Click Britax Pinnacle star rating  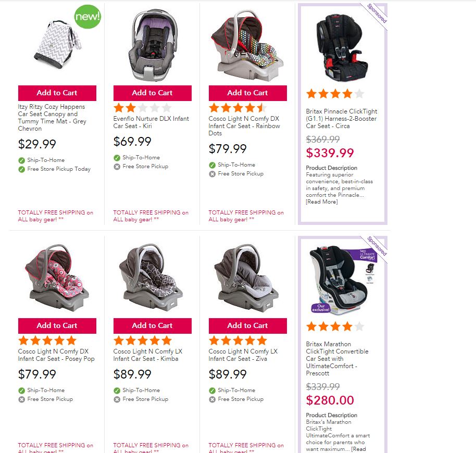335,94
